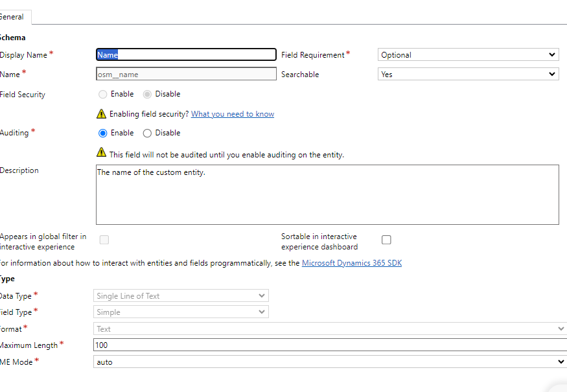Open the Searchable dropdown
Viewport: 567px width, 392px height.
point(468,75)
